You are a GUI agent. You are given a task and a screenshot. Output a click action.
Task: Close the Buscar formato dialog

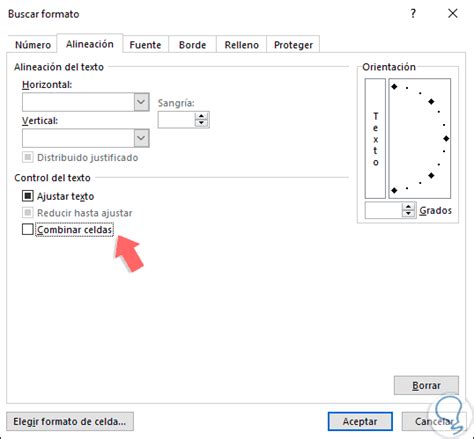pyautogui.click(x=452, y=14)
